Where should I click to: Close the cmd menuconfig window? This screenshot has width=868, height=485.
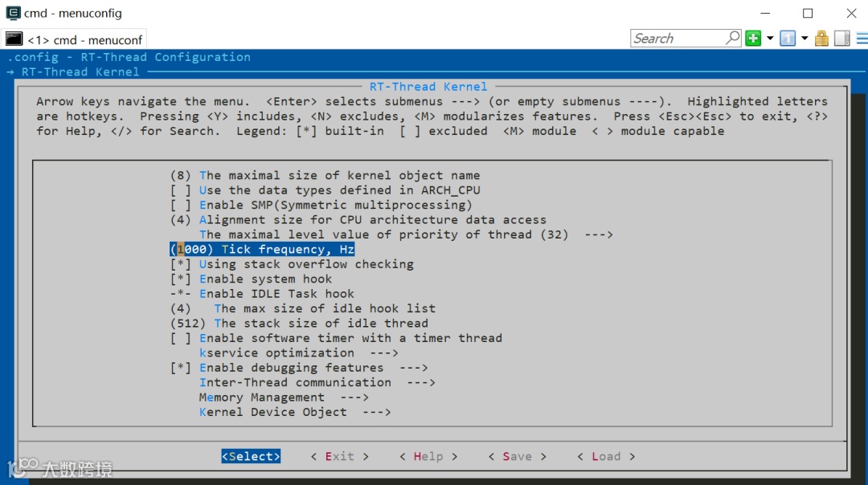click(851, 13)
